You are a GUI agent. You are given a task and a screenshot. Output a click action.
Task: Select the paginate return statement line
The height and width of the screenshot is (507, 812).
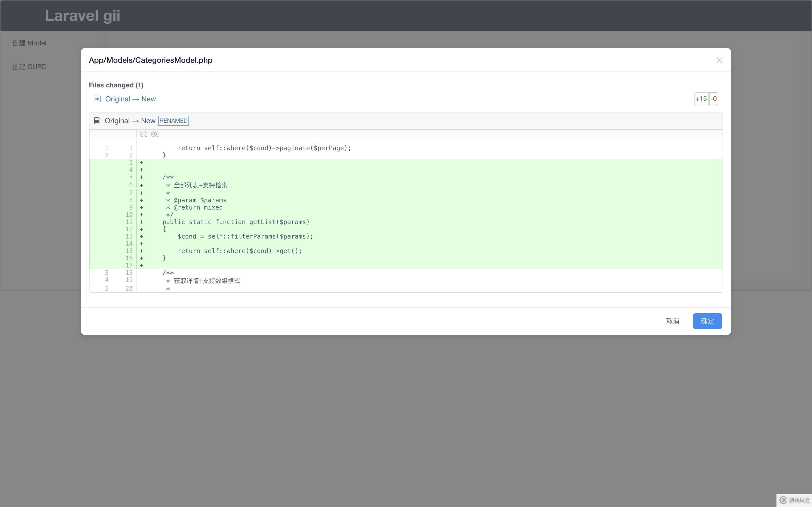coord(264,148)
